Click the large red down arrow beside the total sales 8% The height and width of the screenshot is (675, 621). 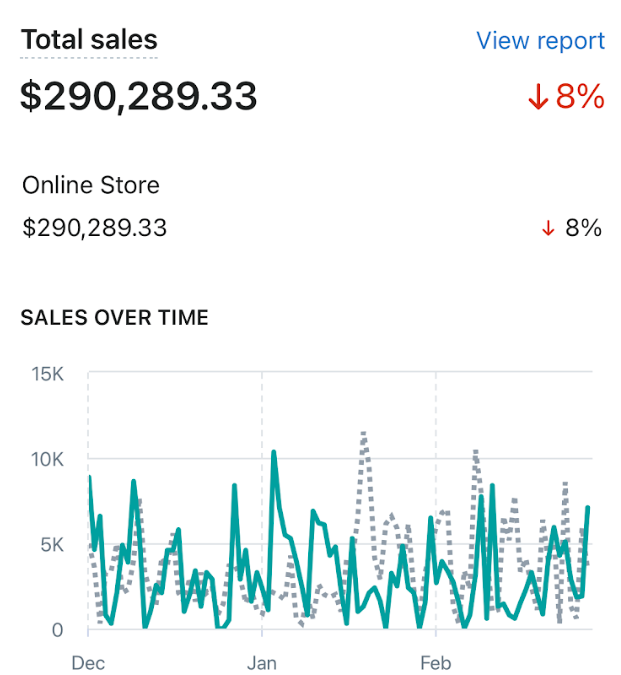tap(538, 96)
